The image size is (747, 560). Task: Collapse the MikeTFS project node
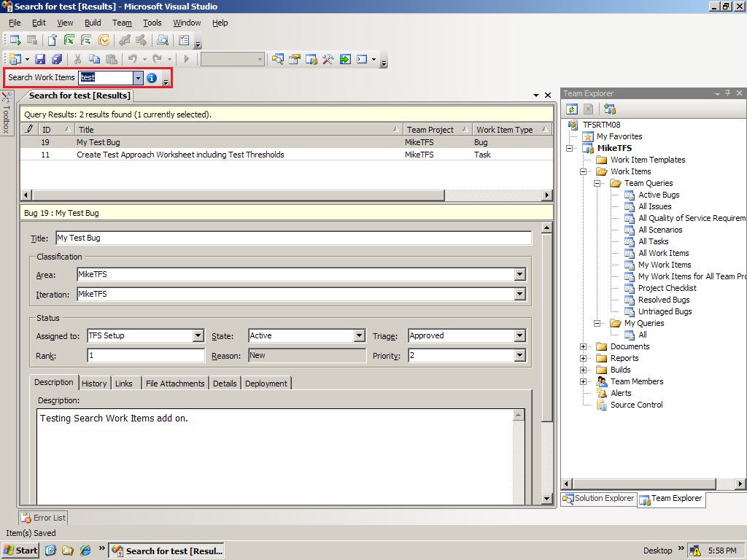(569, 148)
